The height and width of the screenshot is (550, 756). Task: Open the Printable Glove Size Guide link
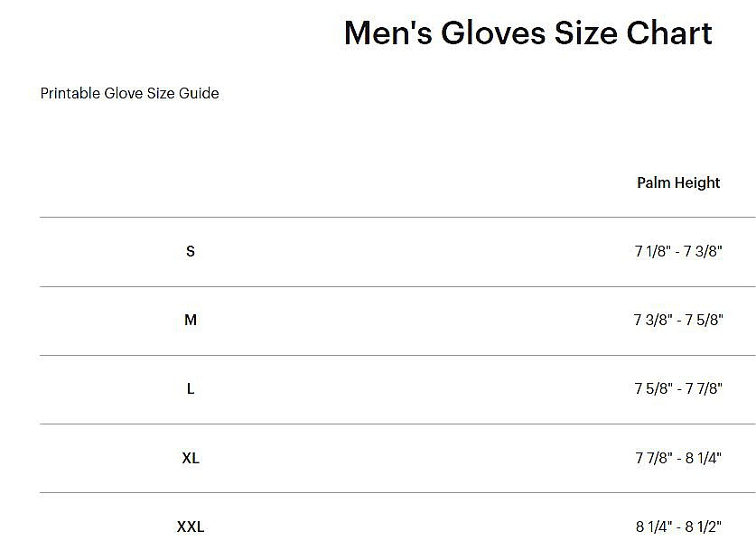[129, 93]
